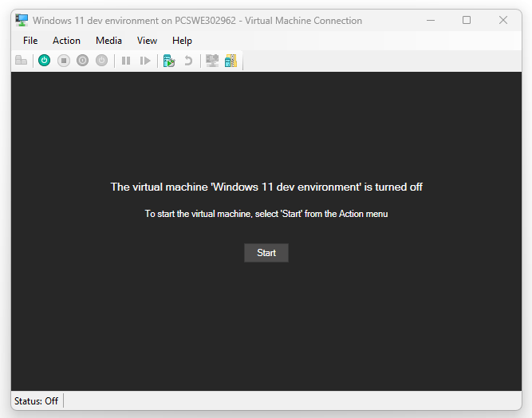This screenshot has height=418, width=532.
Task: Open the File menu
Action: point(30,41)
